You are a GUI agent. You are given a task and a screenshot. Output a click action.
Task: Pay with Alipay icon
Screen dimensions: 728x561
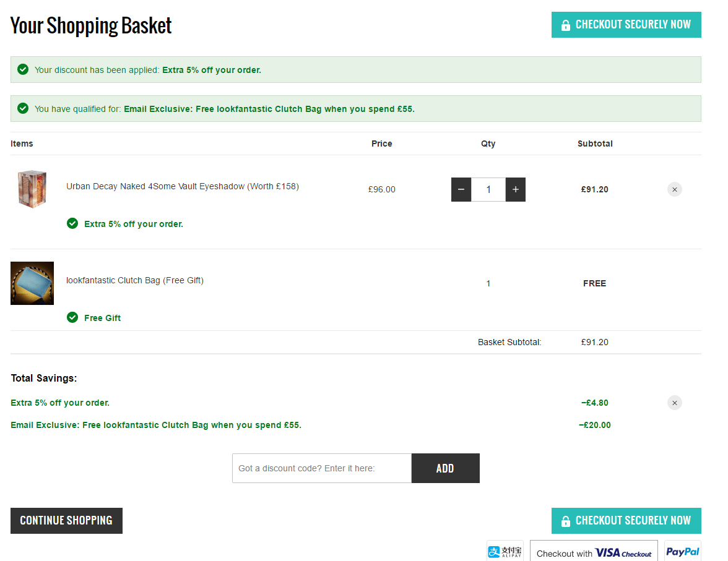click(x=505, y=551)
